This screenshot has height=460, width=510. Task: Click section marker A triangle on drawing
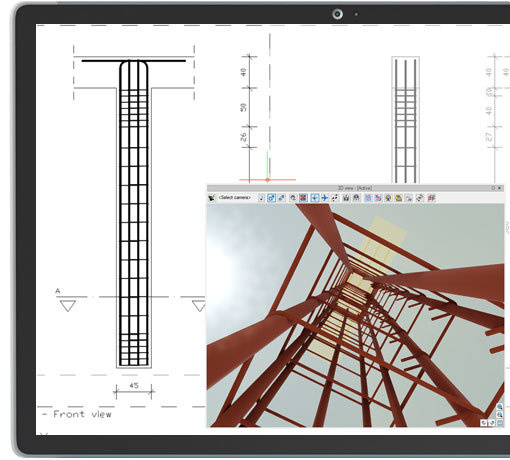click(68, 305)
